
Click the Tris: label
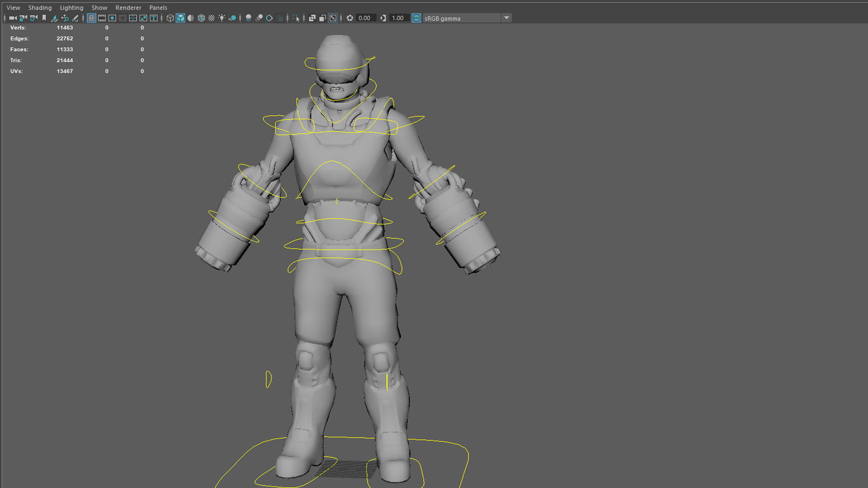[16, 60]
